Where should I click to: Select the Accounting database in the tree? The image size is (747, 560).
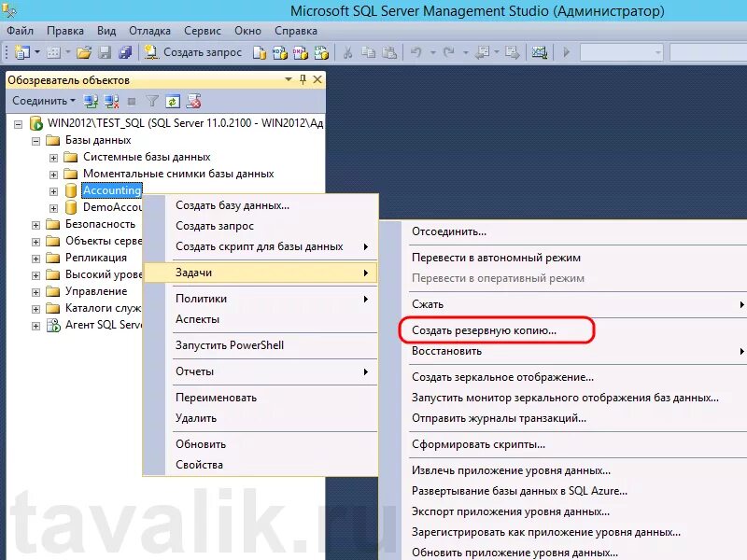(112, 190)
